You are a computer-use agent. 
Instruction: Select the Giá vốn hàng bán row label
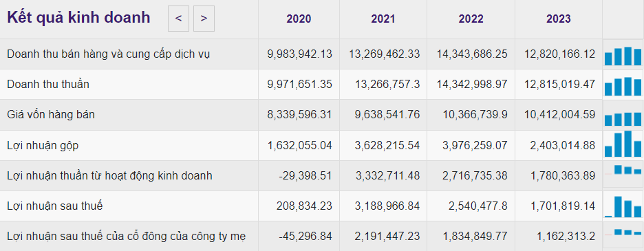51,115
